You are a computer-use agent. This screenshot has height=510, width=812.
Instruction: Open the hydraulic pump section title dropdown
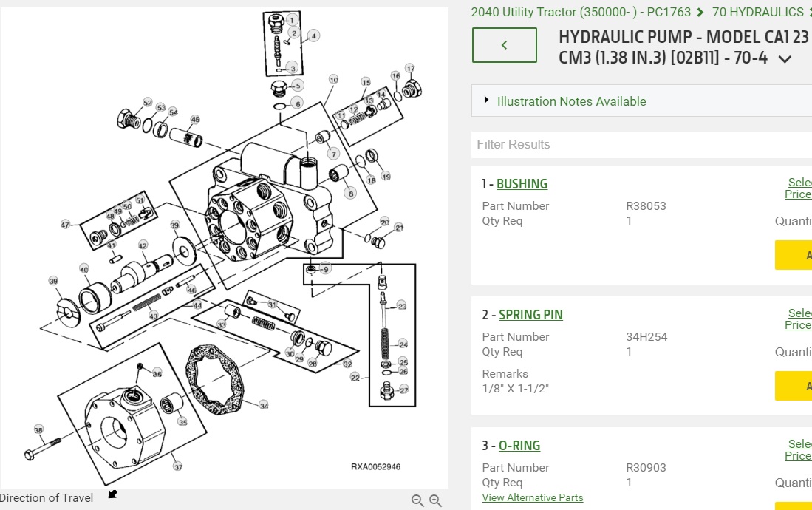point(785,59)
